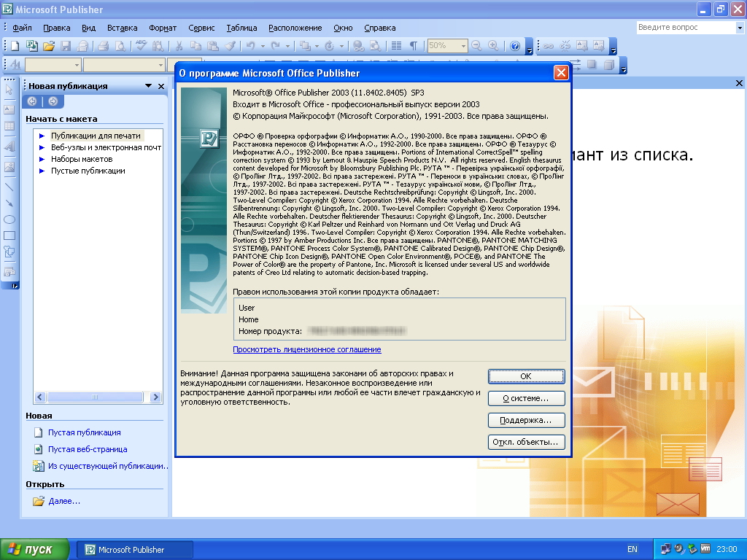The image size is (747, 560).
Task: Select the Insert Table tool in left toolbar
Action: tap(9, 127)
